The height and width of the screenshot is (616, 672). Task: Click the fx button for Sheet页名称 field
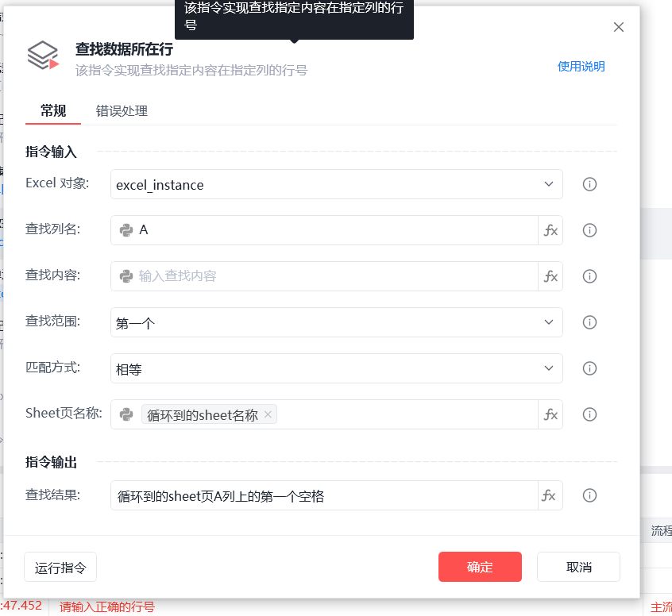[550, 414]
